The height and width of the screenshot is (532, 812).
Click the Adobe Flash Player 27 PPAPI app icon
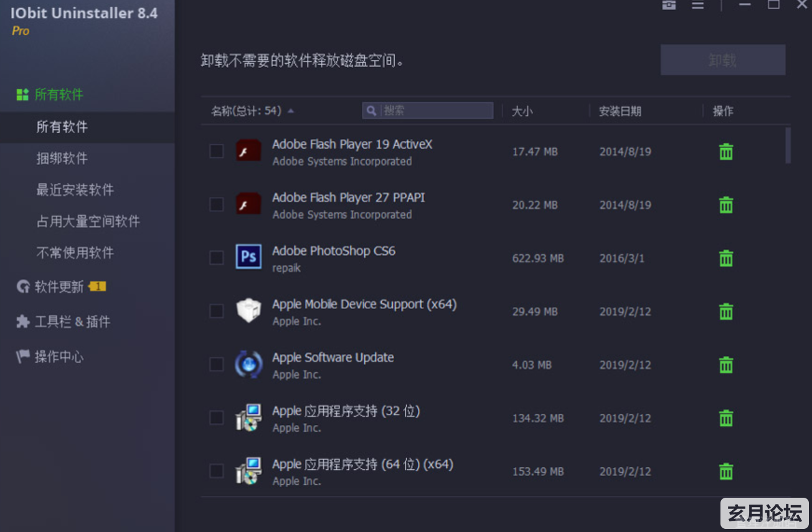click(248, 204)
